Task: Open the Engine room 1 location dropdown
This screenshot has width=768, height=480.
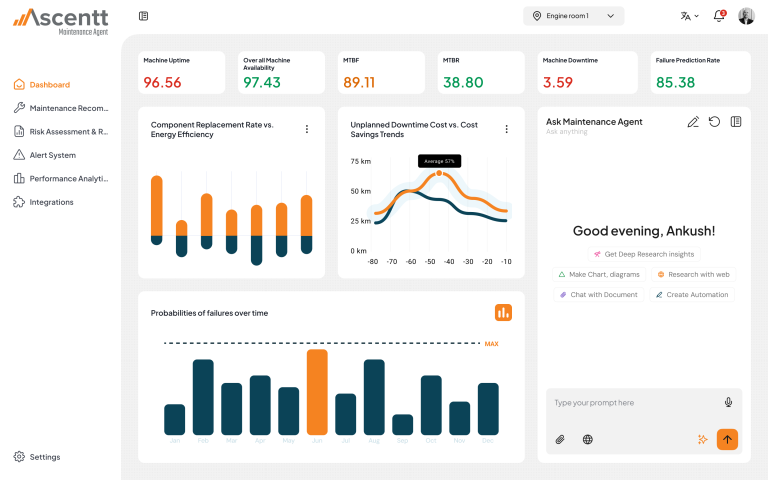Action: click(x=573, y=16)
